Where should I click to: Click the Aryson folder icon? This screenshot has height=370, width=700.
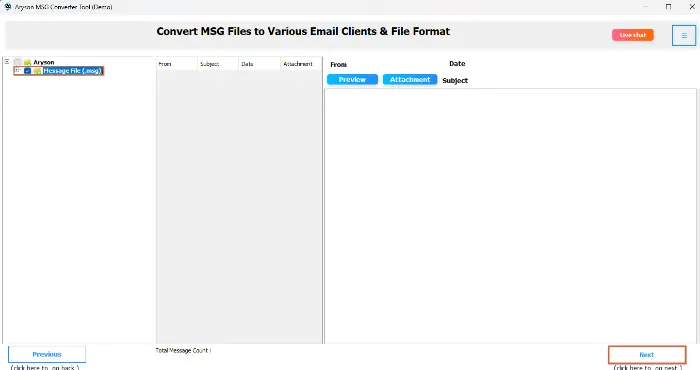(x=28, y=62)
